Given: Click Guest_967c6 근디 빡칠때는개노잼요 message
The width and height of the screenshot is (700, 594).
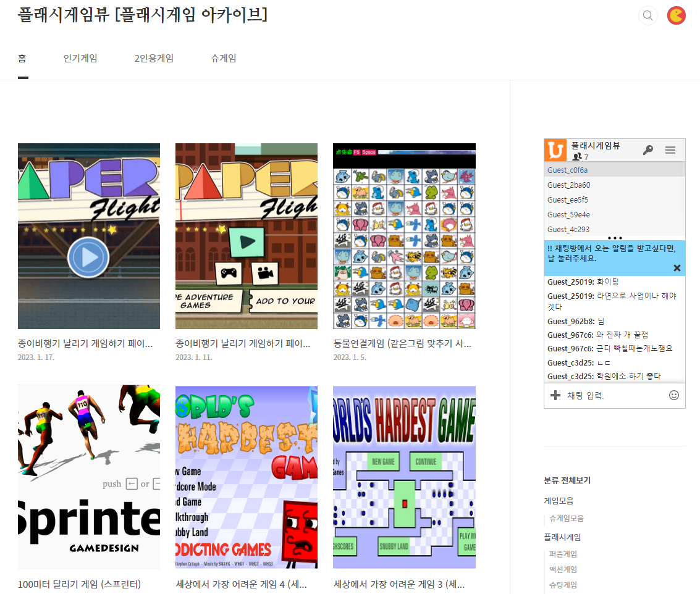Looking at the screenshot, I should click(x=610, y=348).
